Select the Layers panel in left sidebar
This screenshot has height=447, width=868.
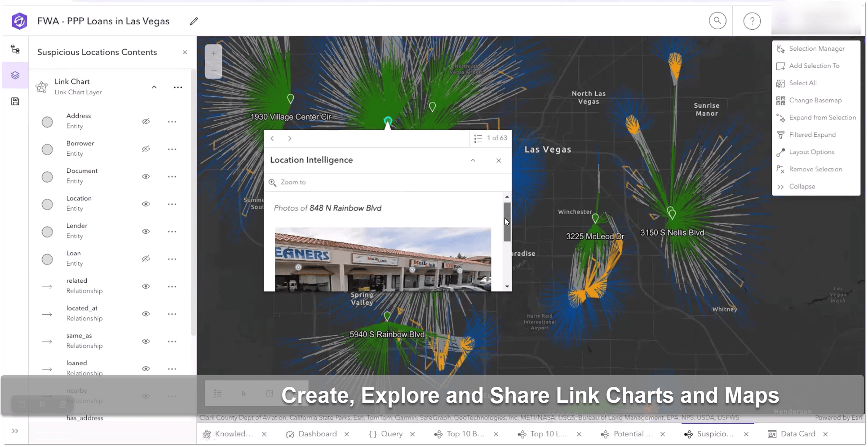[15, 75]
